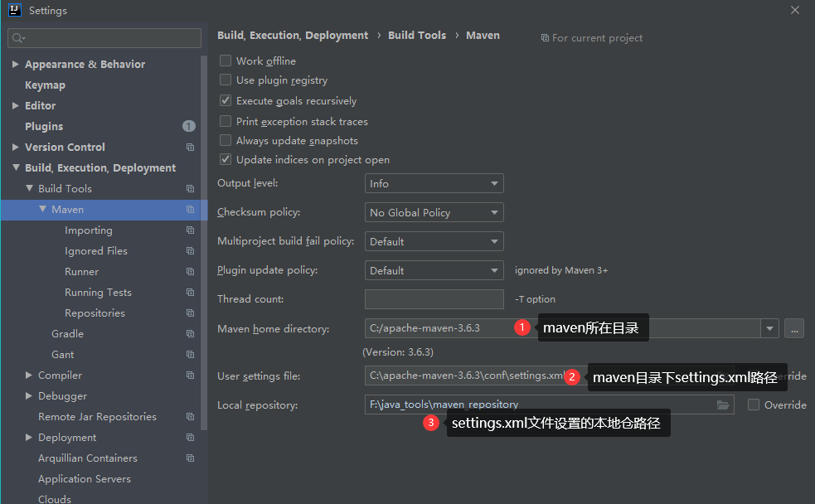
Task: Check Override for the Local repository
Action: (x=754, y=405)
